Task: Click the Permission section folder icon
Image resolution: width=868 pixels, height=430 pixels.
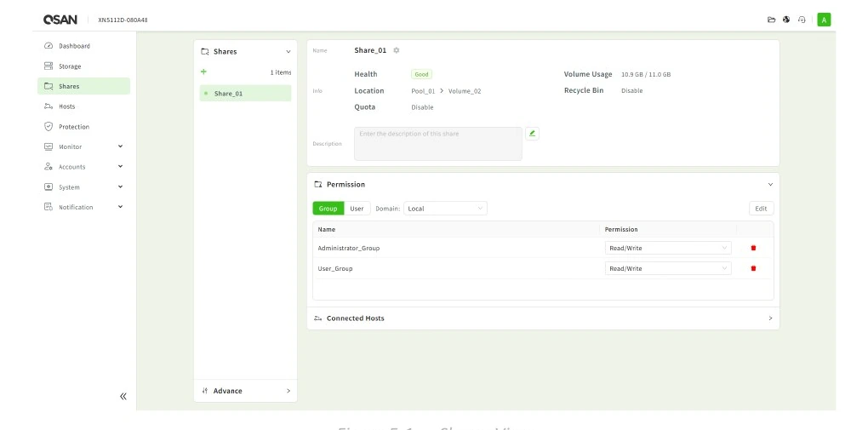Action: (x=317, y=185)
